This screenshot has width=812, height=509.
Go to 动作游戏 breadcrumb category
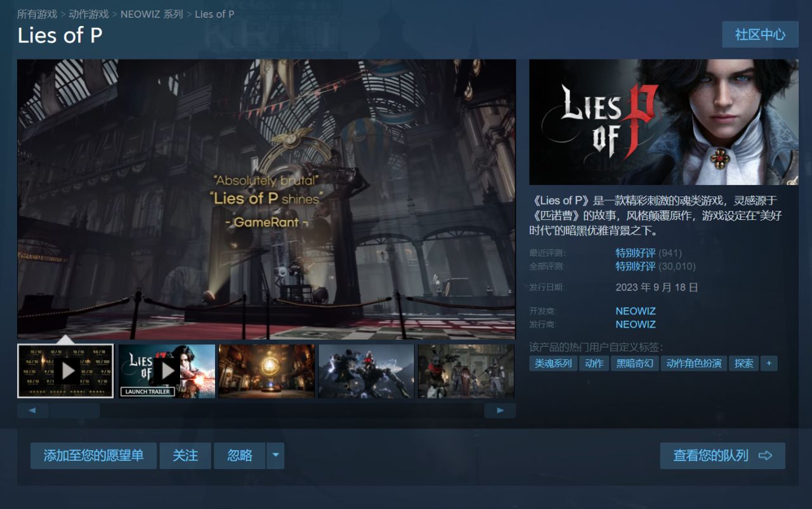89,14
